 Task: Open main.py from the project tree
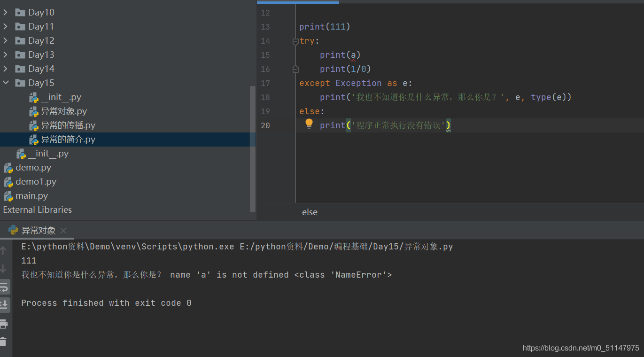coord(32,196)
